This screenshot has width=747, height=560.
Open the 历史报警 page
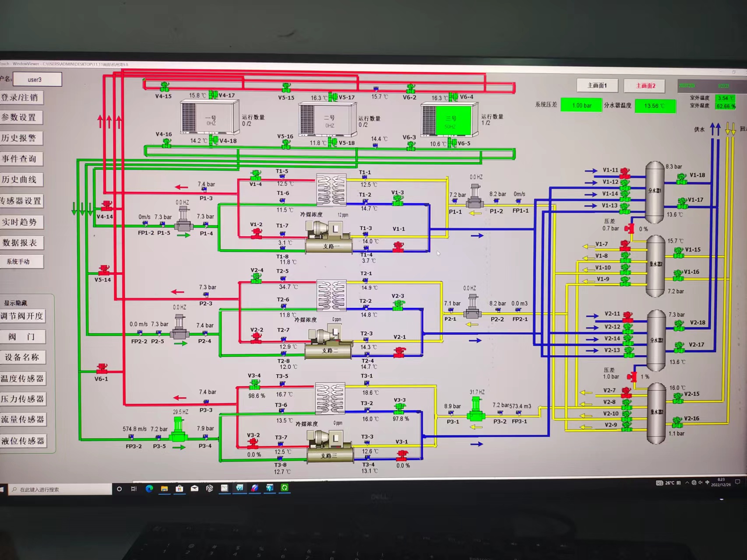coord(21,138)
